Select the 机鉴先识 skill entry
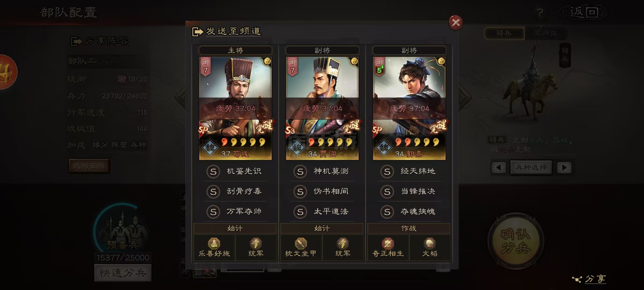 click(235, 171)
